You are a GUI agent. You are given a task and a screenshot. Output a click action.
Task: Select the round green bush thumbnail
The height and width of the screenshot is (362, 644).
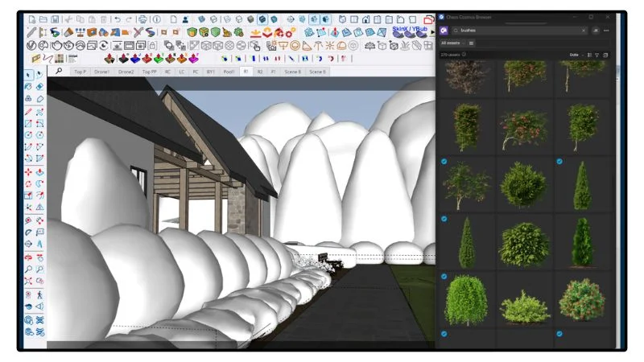[x=524, y=185]
